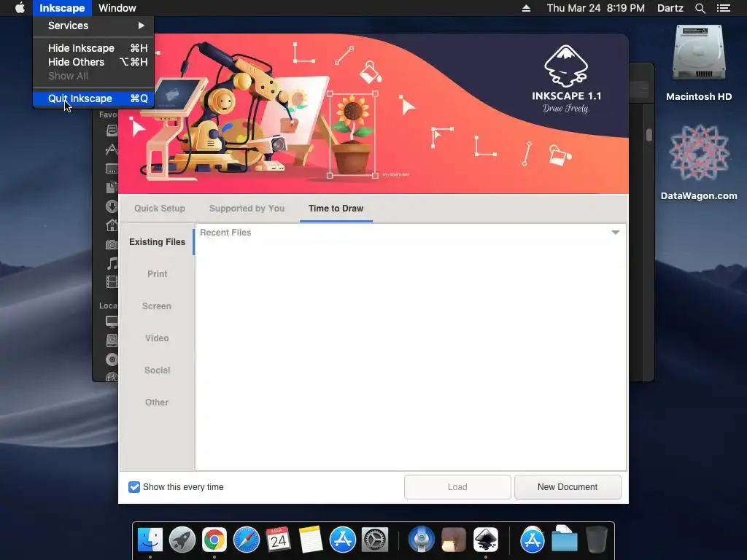This screenshot has height=560, width=747.
Task: Launch Google Chrome from the dock
Action: [214, 540]
